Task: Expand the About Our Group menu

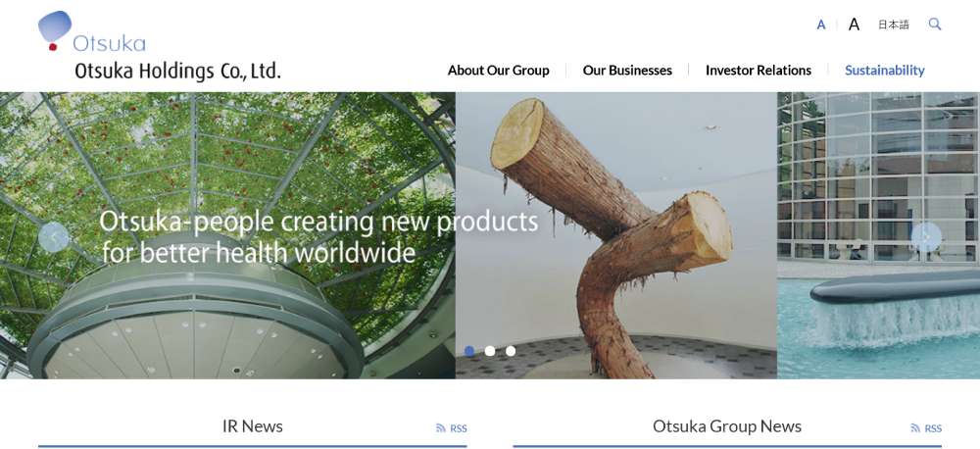Action: [498, 71]
